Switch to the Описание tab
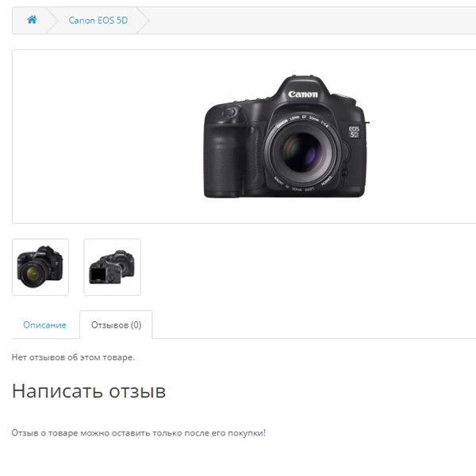This screenshot has width=476, height=476. [x=44, y=324]
